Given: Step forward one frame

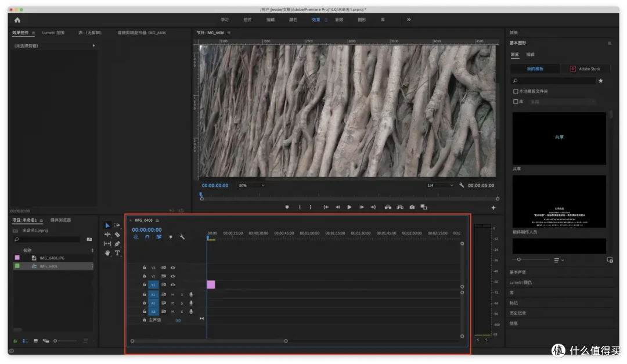Looking at the screenshot, I should (362, 207).
